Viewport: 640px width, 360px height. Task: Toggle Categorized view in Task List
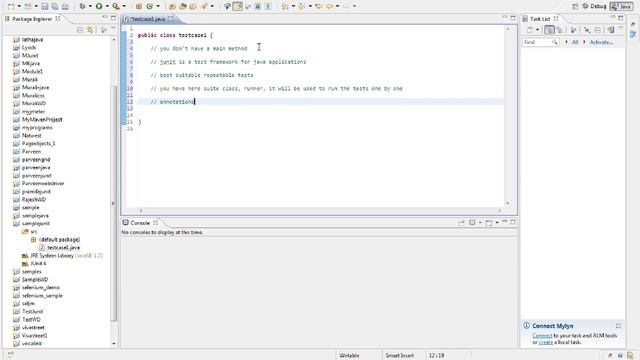549,30
